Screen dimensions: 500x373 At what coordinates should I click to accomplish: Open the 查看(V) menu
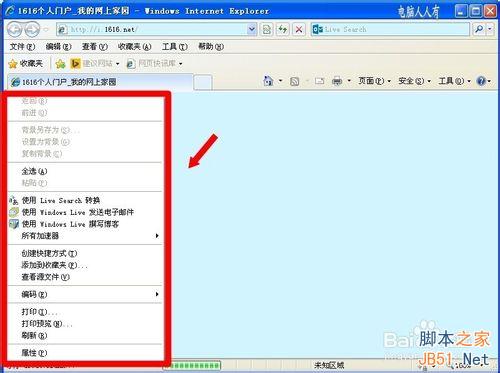[95, 47]
